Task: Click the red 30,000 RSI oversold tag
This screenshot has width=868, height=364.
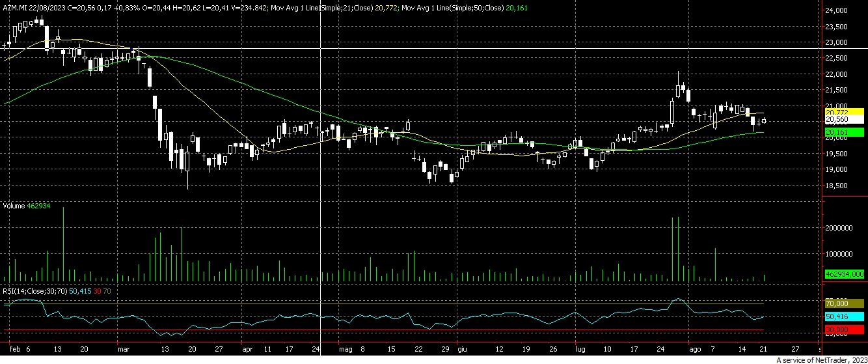Action: pos(844,330)
